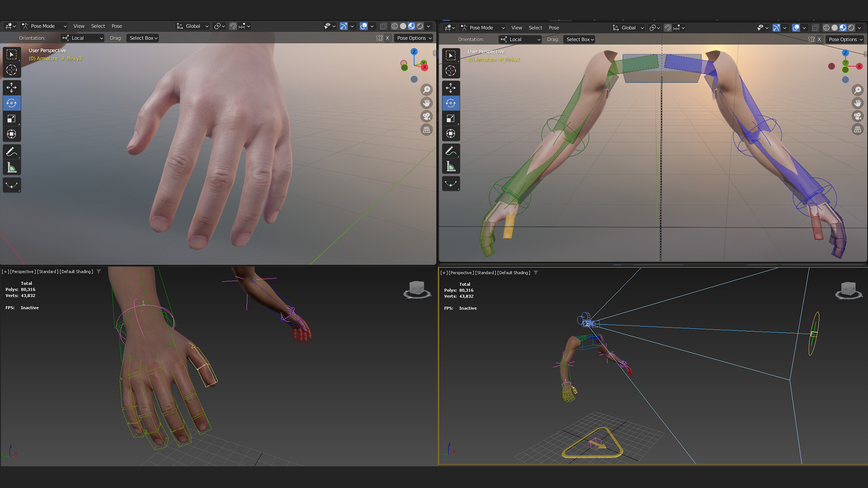Image resolution: width=868 pixels, height=488 pixels.
Task: Select the Select Box tool in top-right viewport
Action: click(x=451, y=56)
